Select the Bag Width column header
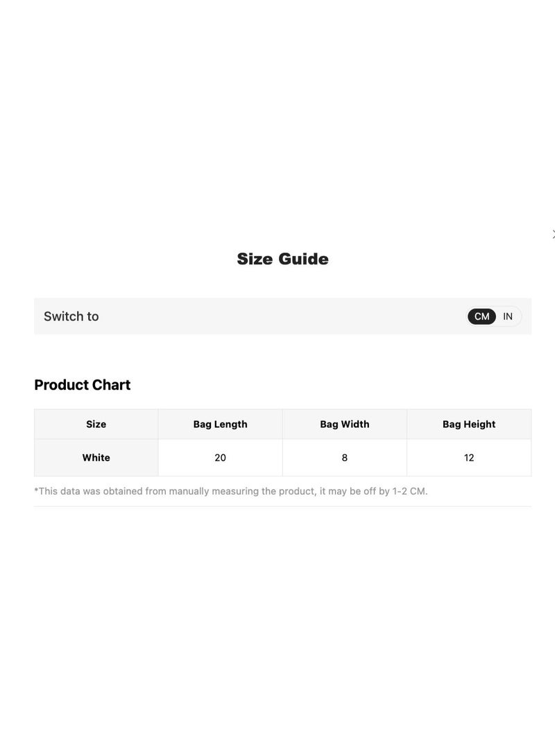Viewport: 555px width, 756px height. click(x=345, y=424)
